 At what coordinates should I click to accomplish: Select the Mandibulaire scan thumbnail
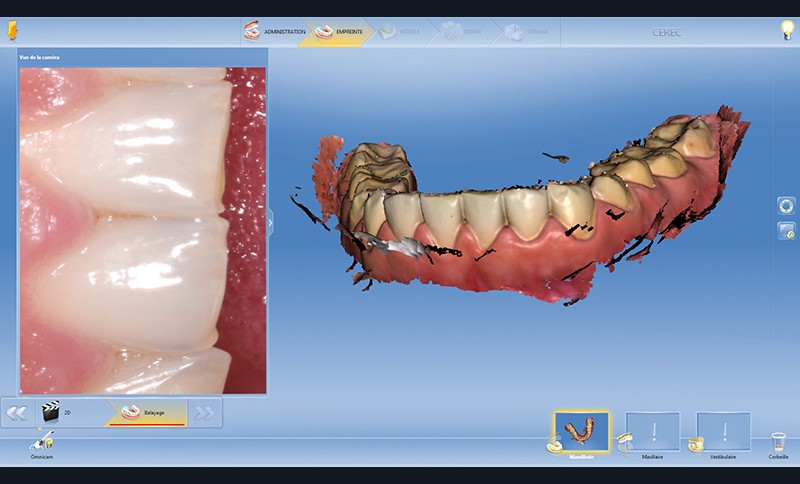pyautogui.click(x=581, y=432)
